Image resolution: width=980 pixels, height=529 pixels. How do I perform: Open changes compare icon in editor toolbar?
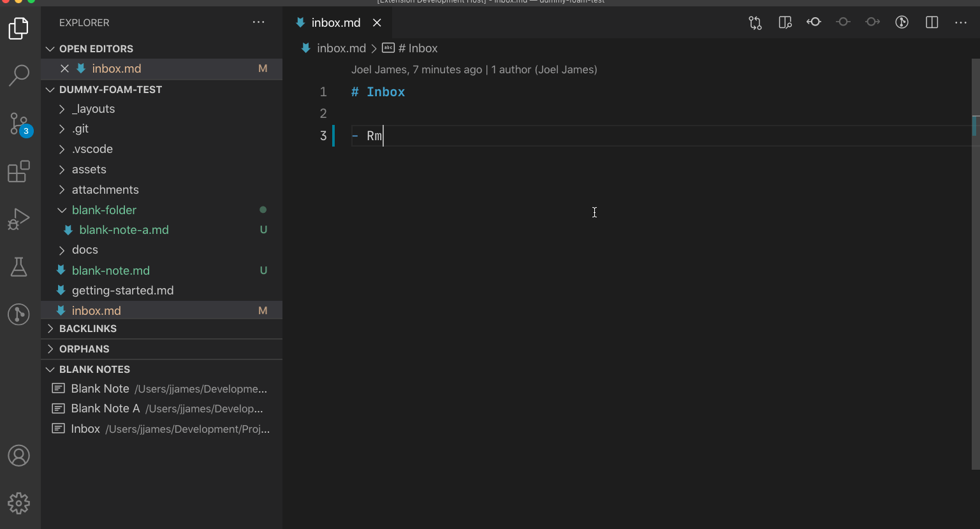(x=756, y=23)
